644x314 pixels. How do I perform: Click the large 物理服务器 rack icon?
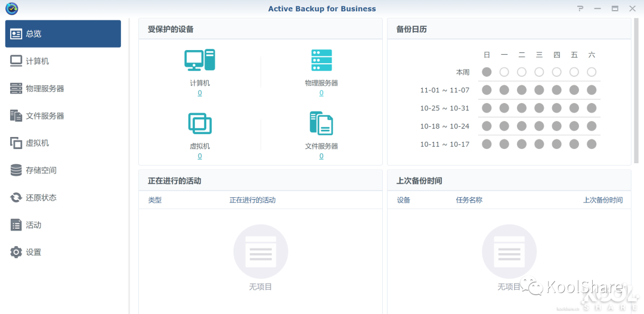point(321,60)
